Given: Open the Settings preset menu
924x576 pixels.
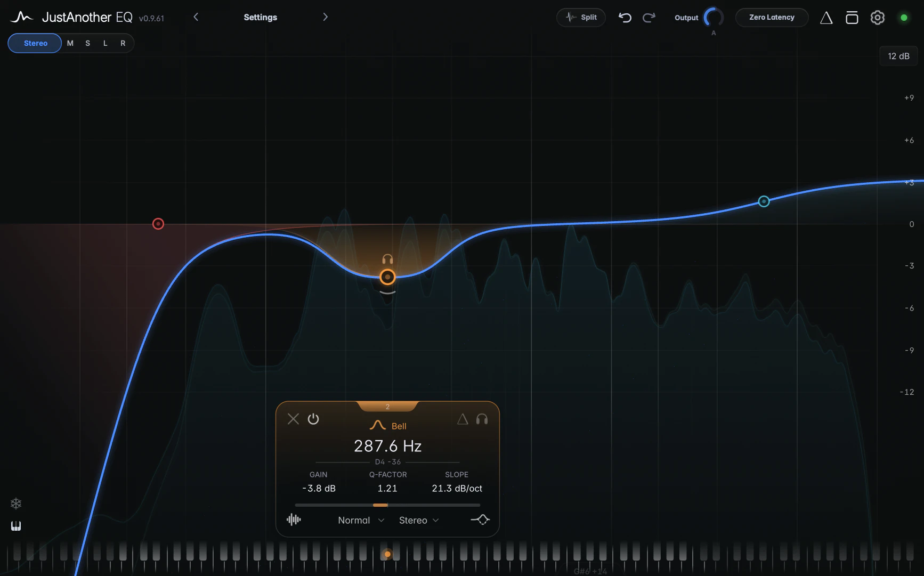Looking at the screenshot, I should (x=260, y=17).
